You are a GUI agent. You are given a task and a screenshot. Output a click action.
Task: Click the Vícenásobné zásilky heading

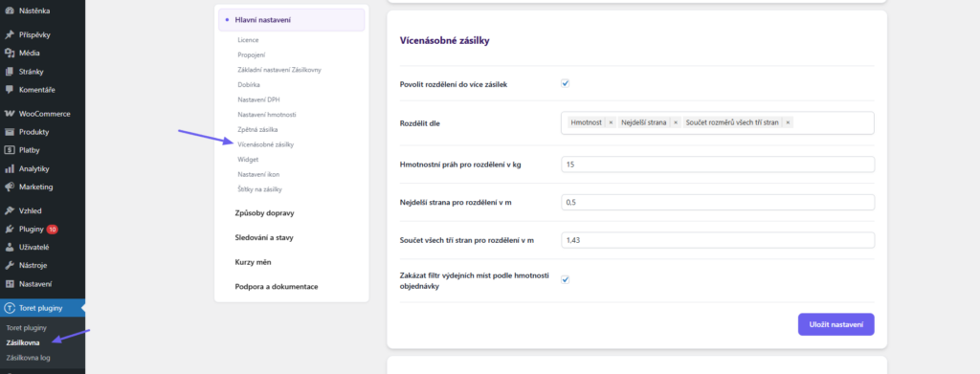point(444,40)
